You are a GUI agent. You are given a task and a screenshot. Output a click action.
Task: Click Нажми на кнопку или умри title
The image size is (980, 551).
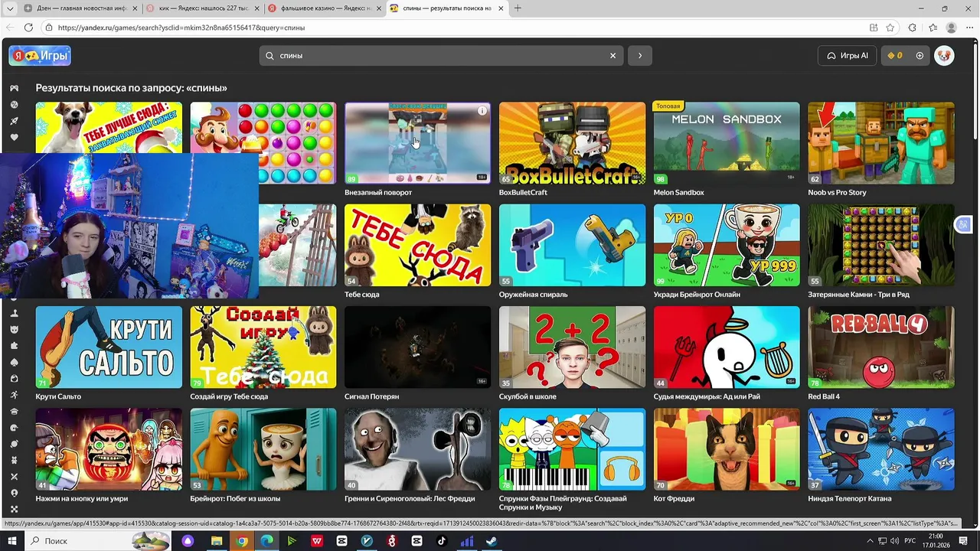pyautogui.click(x=81, y=499)
